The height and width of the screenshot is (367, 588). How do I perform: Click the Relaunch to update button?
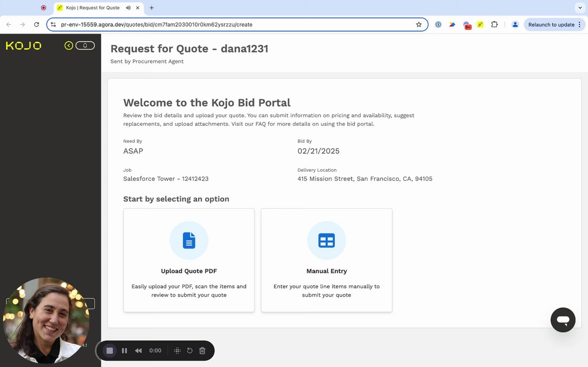point(551,25)
